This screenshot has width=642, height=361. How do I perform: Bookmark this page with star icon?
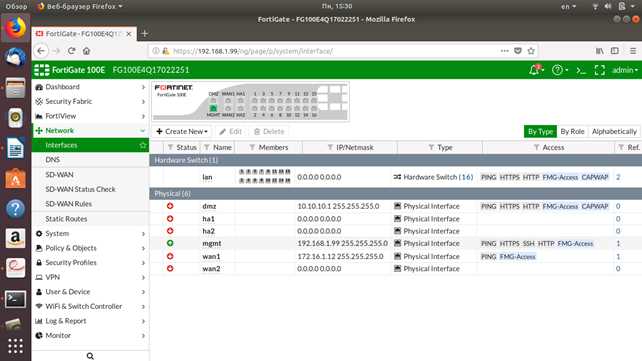point(531,51)
